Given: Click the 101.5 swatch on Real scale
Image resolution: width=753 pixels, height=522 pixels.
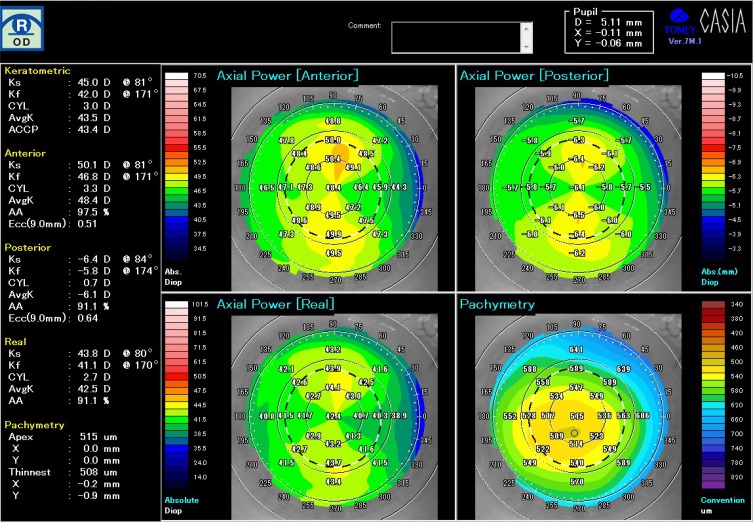Looking at the screenshot, I should pyautogui.click(x=176, y=304).
